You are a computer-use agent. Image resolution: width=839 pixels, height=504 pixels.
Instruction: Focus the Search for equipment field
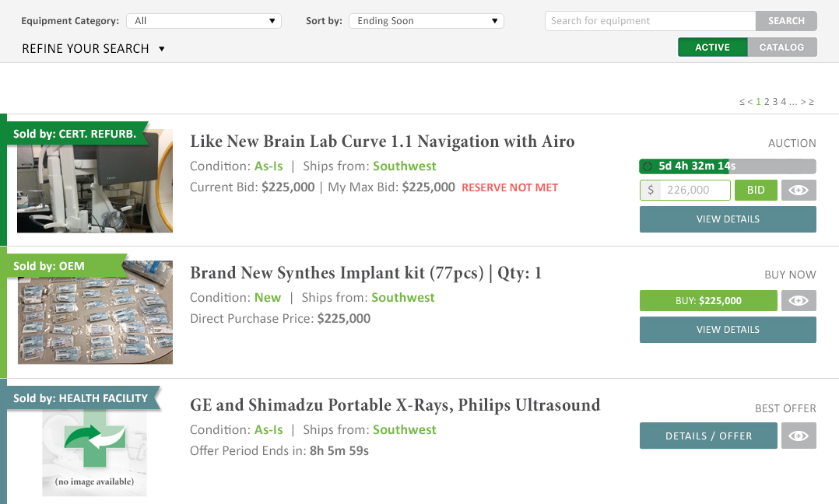[650, 21]
